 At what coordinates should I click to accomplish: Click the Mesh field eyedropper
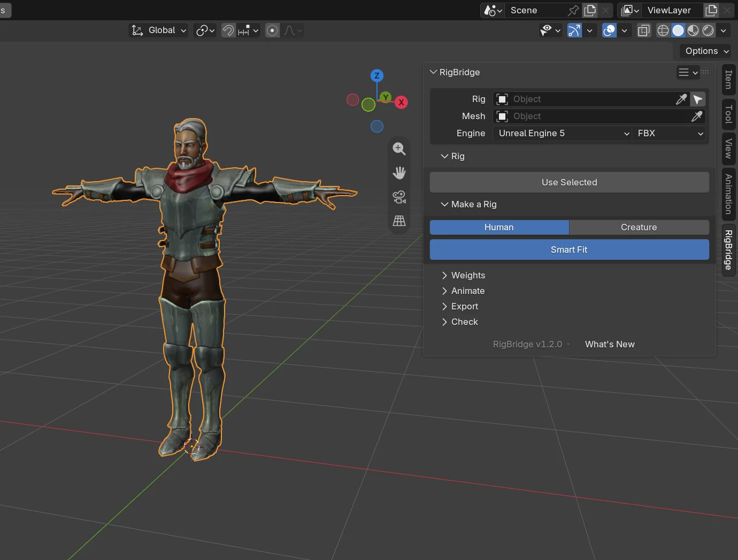[x=697, y=116]
